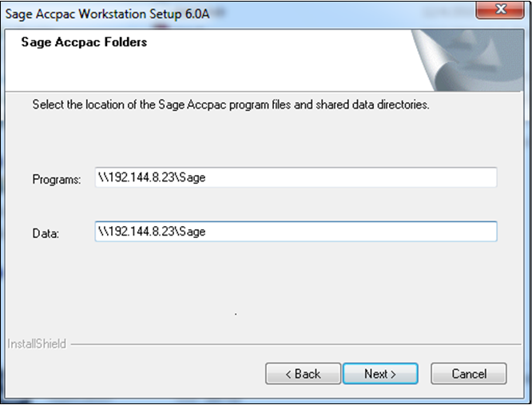The height and width of the screenshot is (405, 532).
Task: Click the Sage Accpac Folders heading
Action: coord(84,42)
